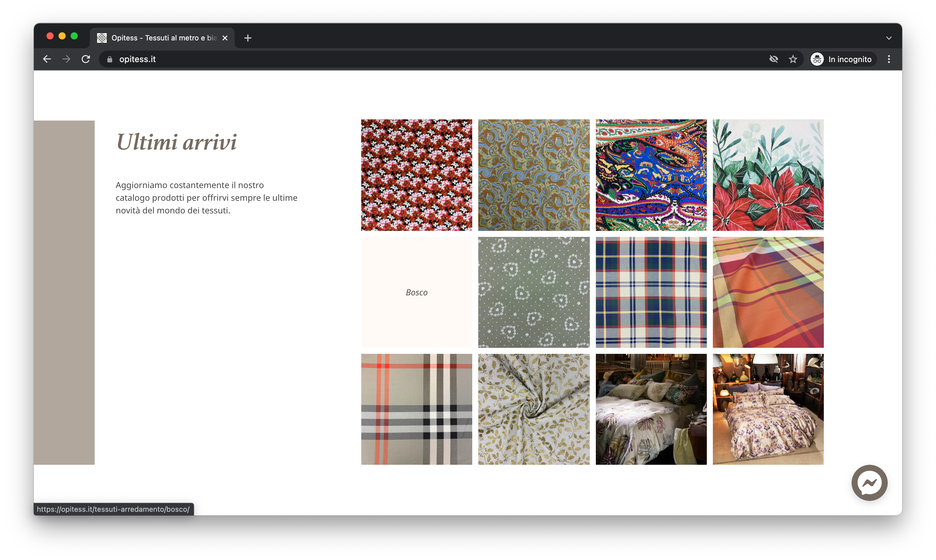Open the blue multicolor paisley fabric

(x=651, y=175)
